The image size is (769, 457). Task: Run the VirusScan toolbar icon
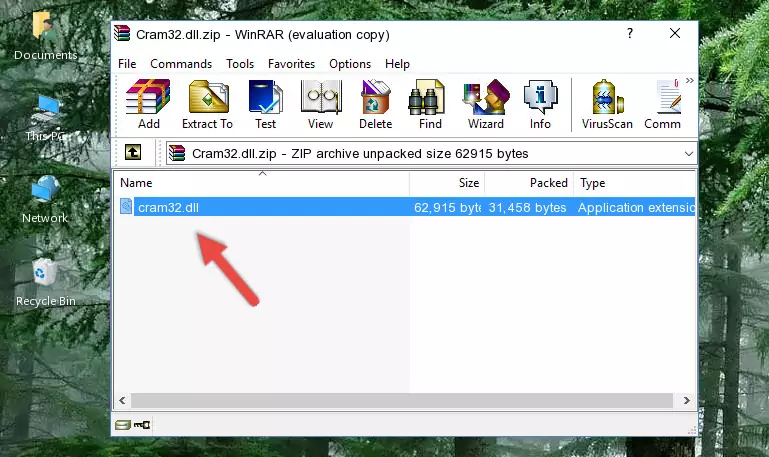point(607,97)
